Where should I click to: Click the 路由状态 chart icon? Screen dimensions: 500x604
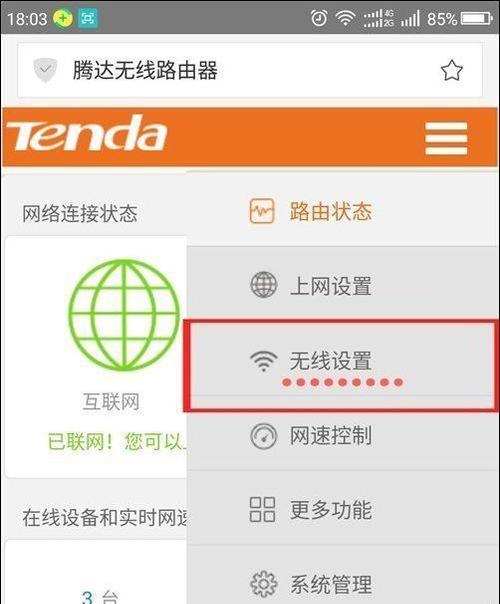(262, 211)
